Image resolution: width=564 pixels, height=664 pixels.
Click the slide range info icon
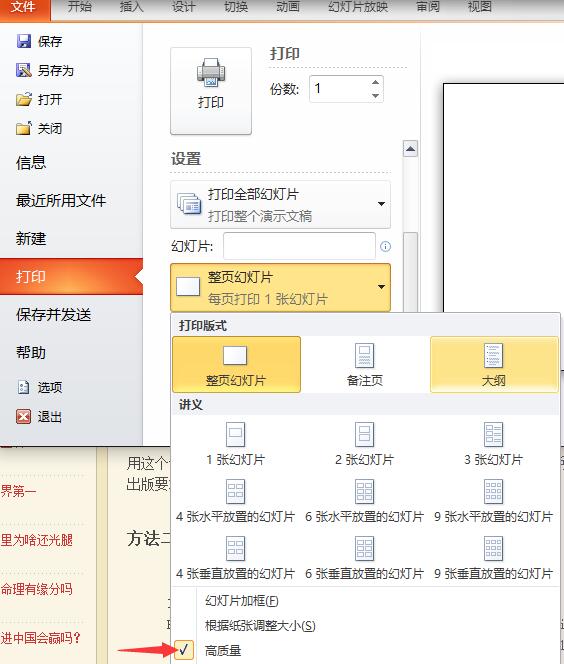click(x=385, y=246)
